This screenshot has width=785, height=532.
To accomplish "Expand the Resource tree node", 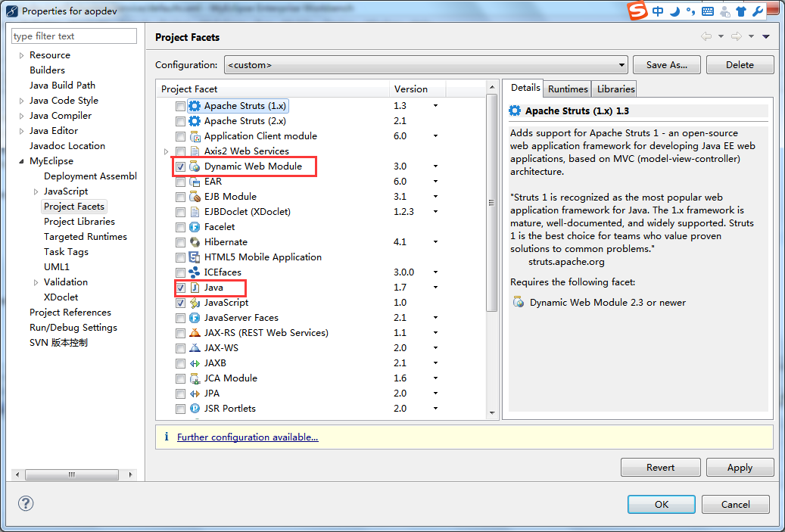I will coord(21,55).
